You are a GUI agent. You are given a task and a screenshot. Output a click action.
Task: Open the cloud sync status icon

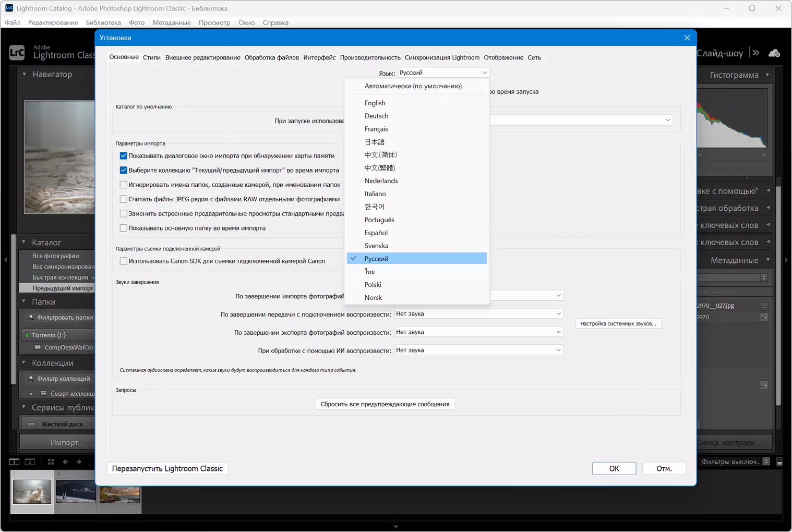pos(775,53)
